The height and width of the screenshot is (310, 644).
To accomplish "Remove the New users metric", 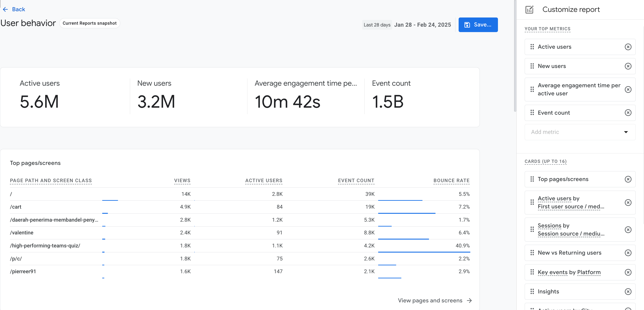I will [628, 66].
